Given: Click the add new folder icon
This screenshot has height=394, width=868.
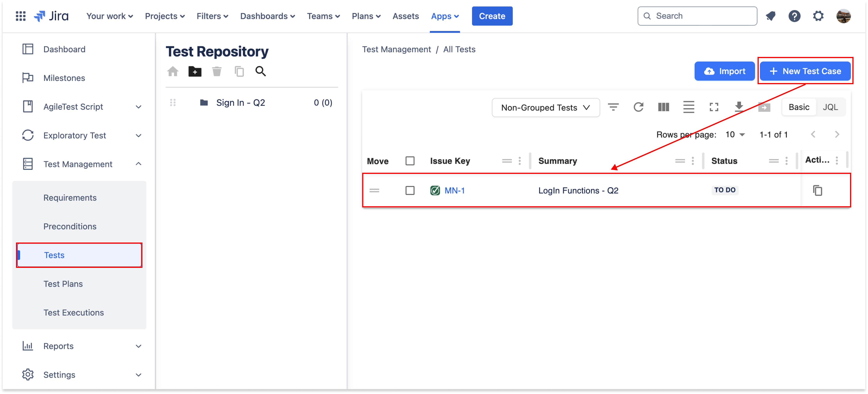Looking at the screenshot, I should click(195, 71).
